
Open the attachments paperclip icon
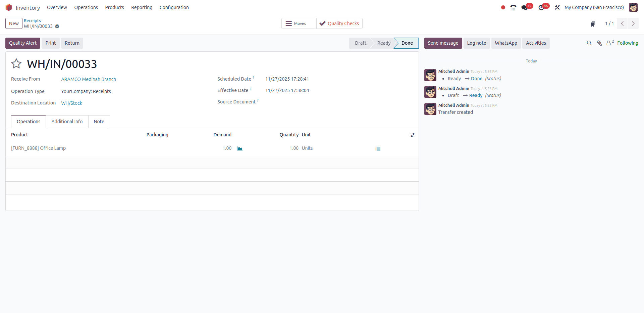tap(600, 43)
